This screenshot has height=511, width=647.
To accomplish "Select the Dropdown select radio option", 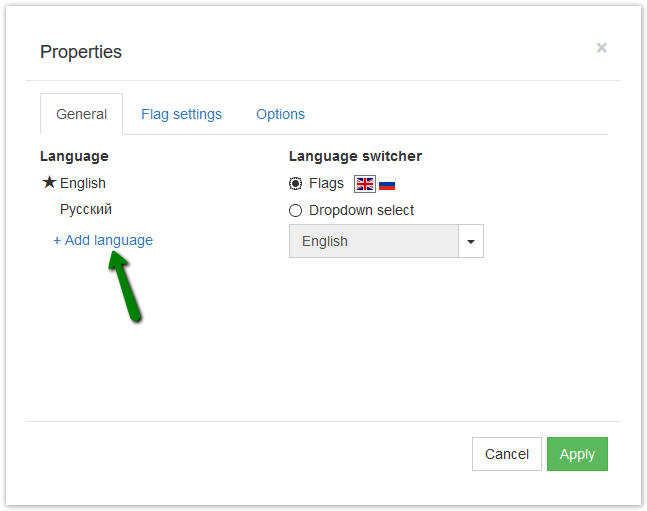I will pos(295,211).
